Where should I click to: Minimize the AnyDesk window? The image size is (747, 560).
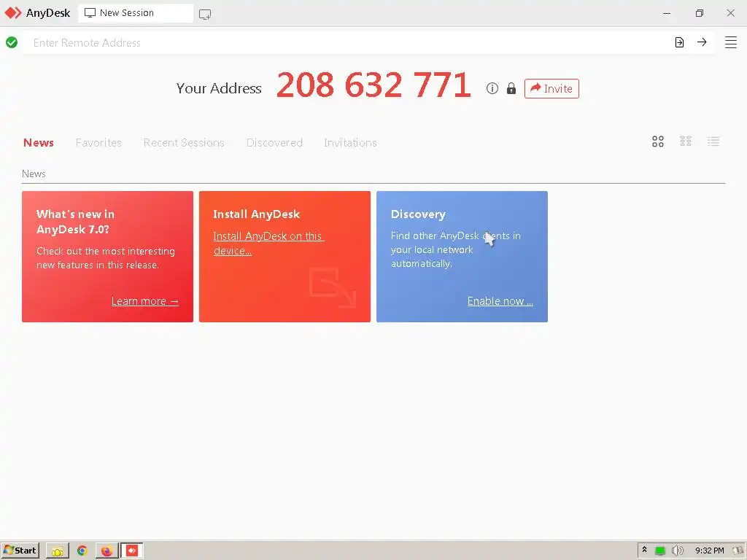667,13
